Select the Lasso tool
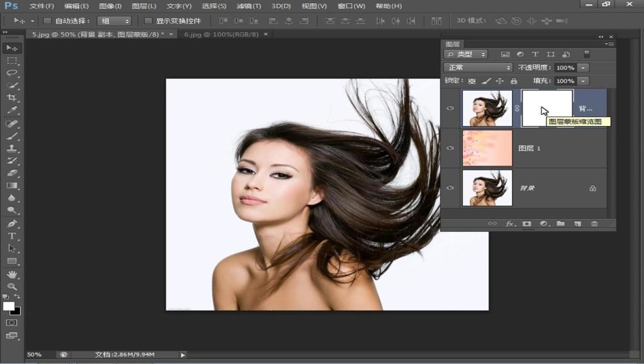The image size is (644, 364). (12, 73)
